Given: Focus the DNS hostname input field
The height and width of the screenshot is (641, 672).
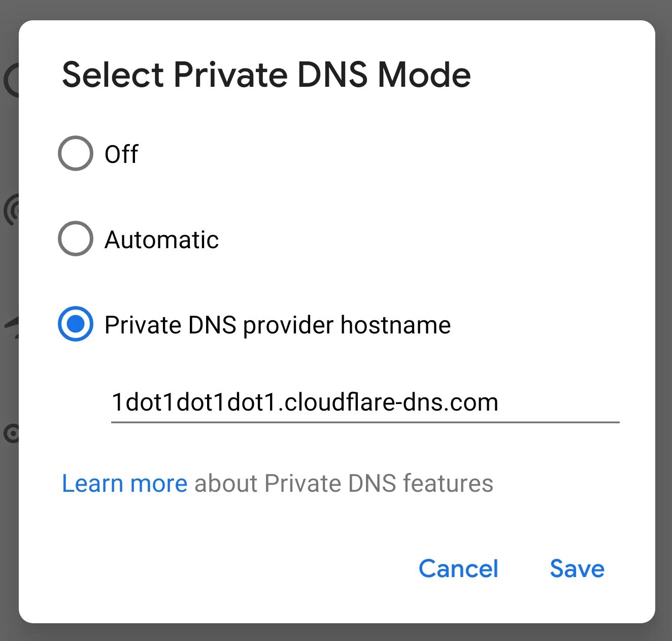Looking at the screenshot, I should click(365, 403).
